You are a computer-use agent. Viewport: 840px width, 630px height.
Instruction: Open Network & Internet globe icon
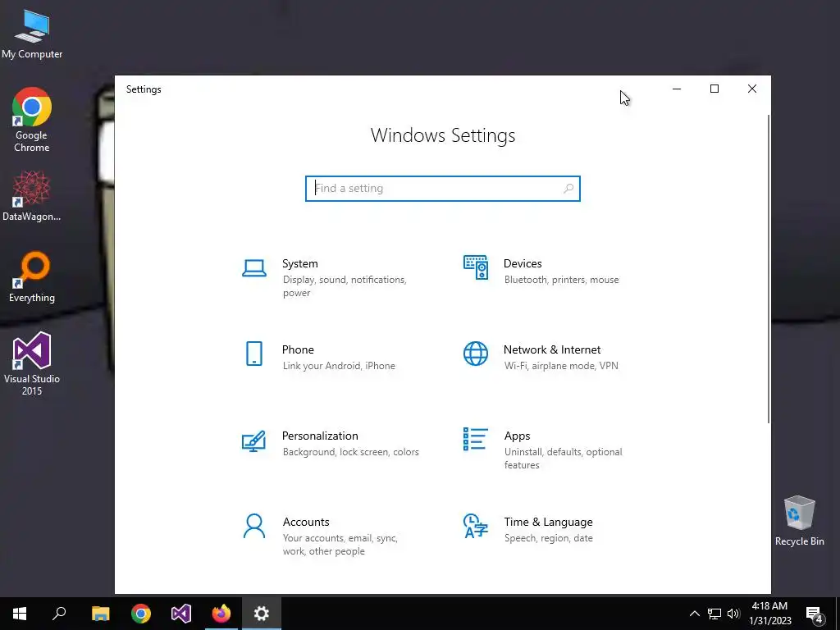click(476, 354)
